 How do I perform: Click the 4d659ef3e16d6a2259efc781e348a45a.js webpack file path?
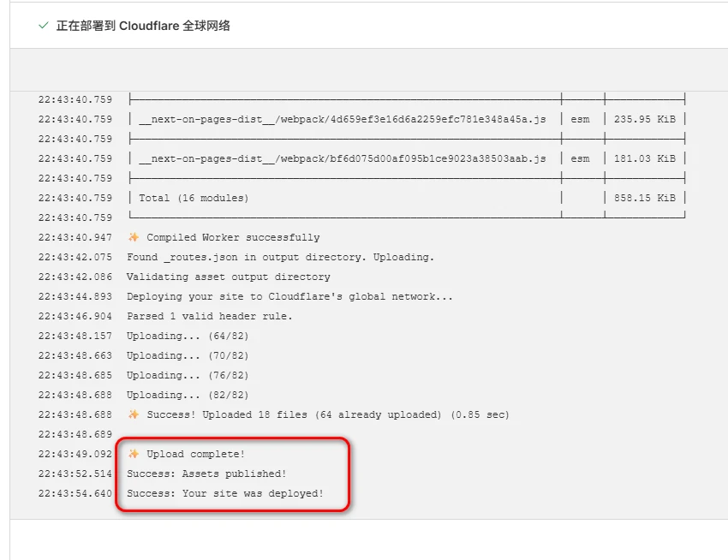343,119
